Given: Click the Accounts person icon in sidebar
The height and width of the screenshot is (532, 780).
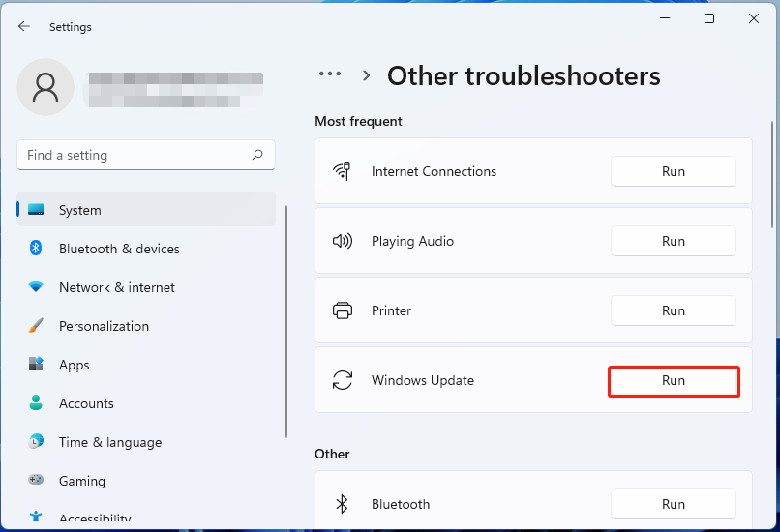Looking at the screenshot, I should point(36,402).
